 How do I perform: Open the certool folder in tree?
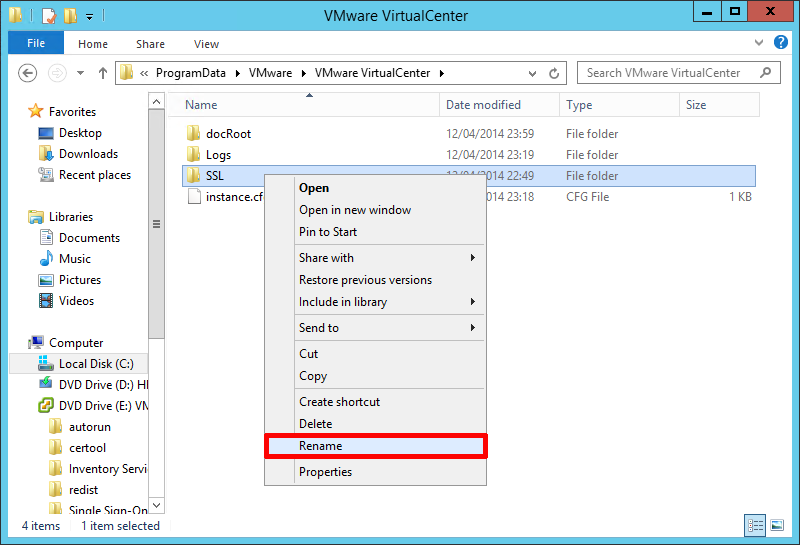coord(87,448)
